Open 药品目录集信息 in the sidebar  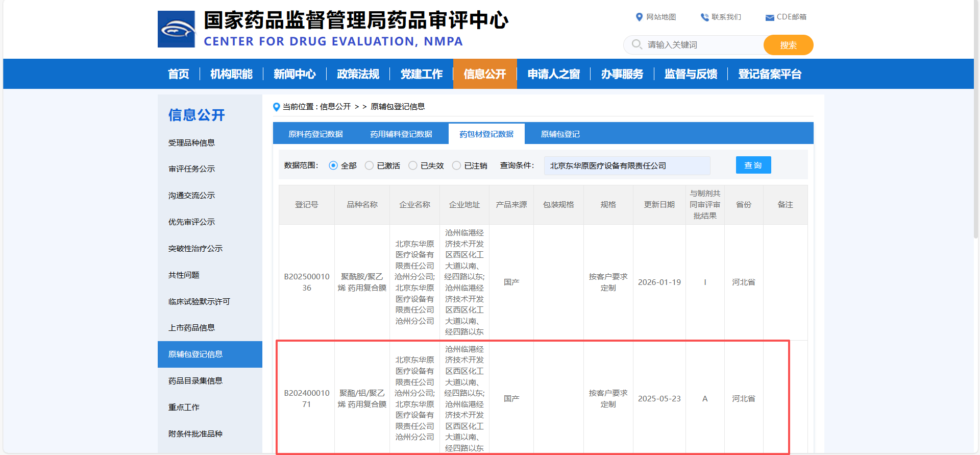point(195,381)
